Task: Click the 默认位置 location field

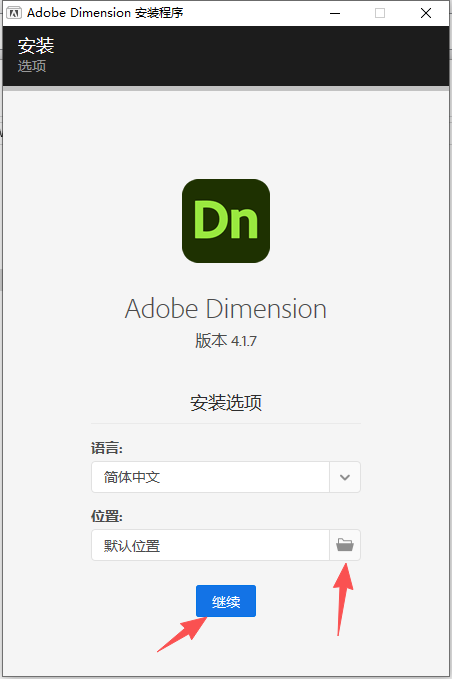Action: click(x=210, y=545)
